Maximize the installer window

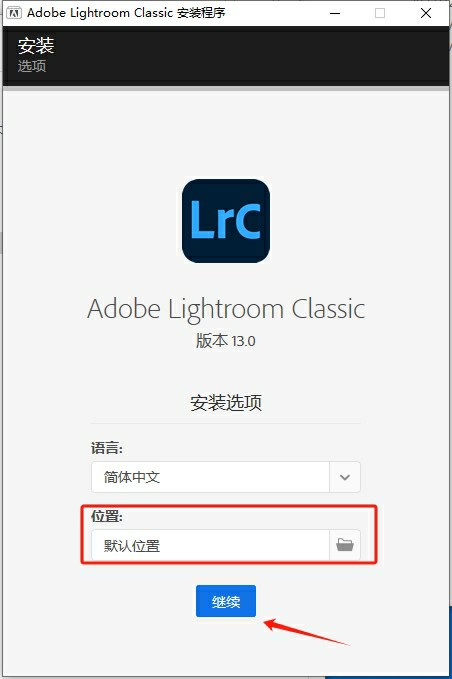click(380, 13)
